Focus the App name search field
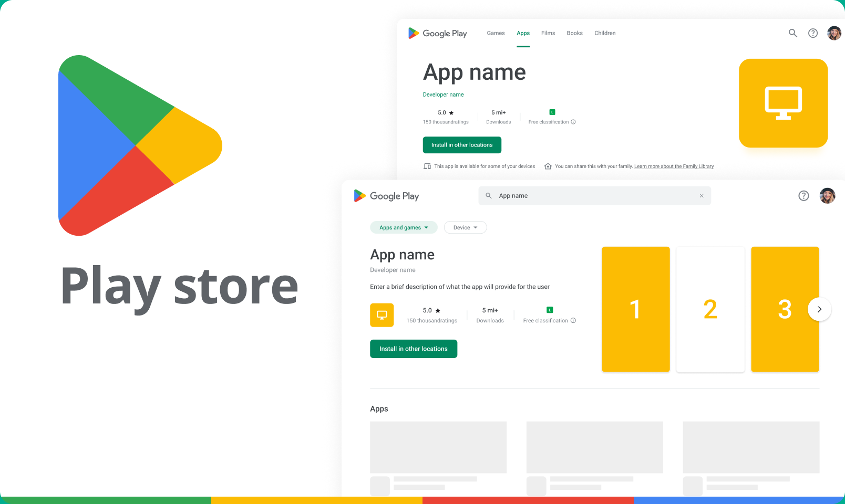 tap(594, 195)
